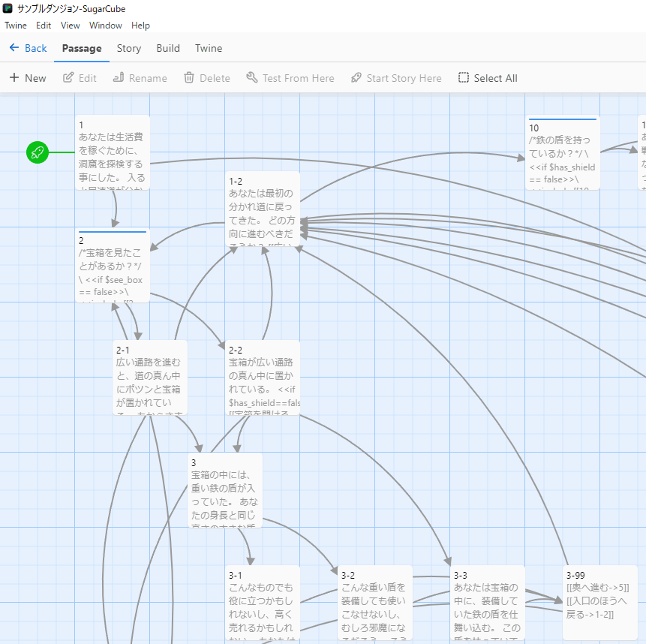Open the Window menu
Image resolution: width=646 pixels, height=644 pixels.
106,26
